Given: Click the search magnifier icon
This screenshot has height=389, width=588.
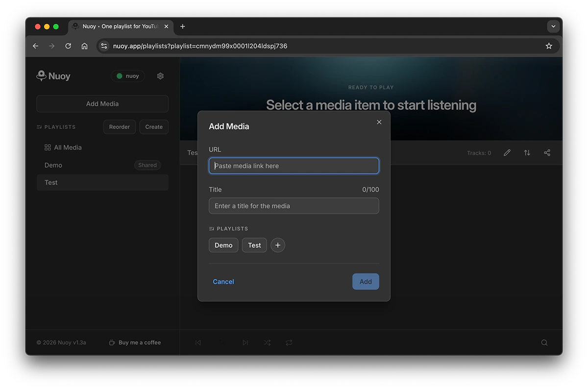Looking at the screenshot, I should tap(544, 343).
